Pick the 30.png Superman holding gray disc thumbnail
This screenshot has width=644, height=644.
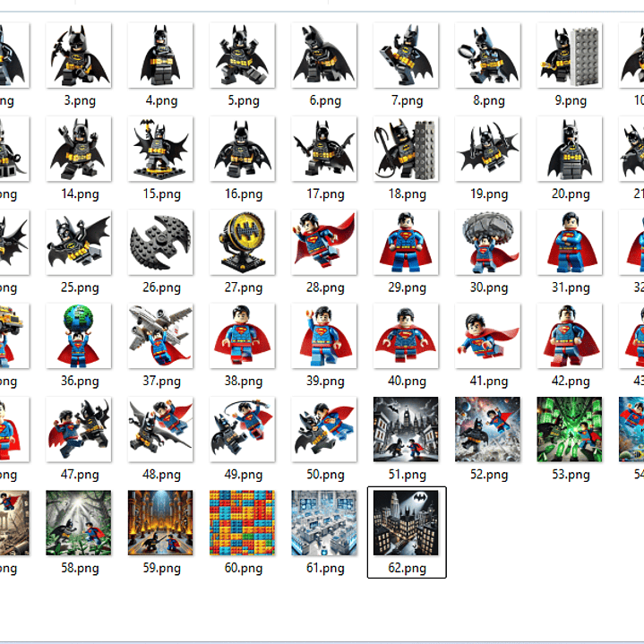point(488,242)
